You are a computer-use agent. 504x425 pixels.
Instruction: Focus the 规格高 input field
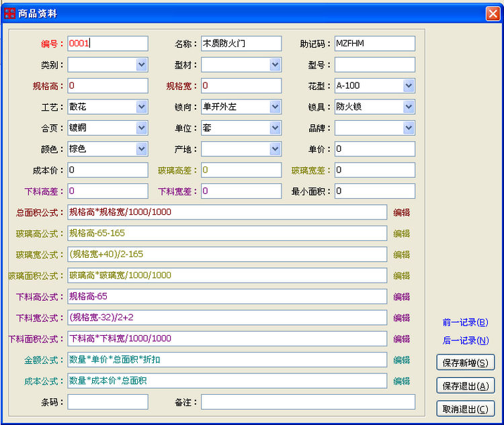coord(108,86)
